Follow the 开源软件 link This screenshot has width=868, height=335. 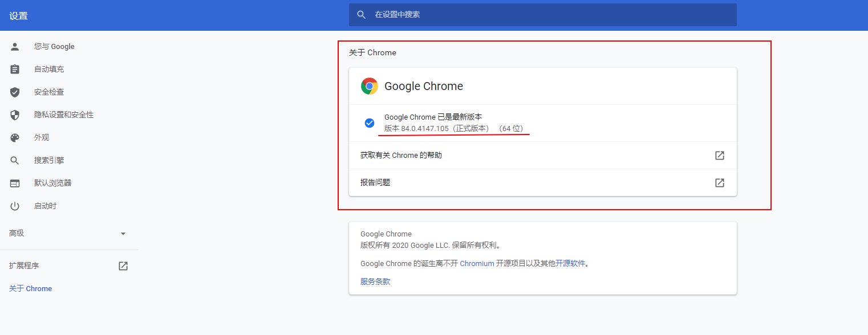click(571, 264)
